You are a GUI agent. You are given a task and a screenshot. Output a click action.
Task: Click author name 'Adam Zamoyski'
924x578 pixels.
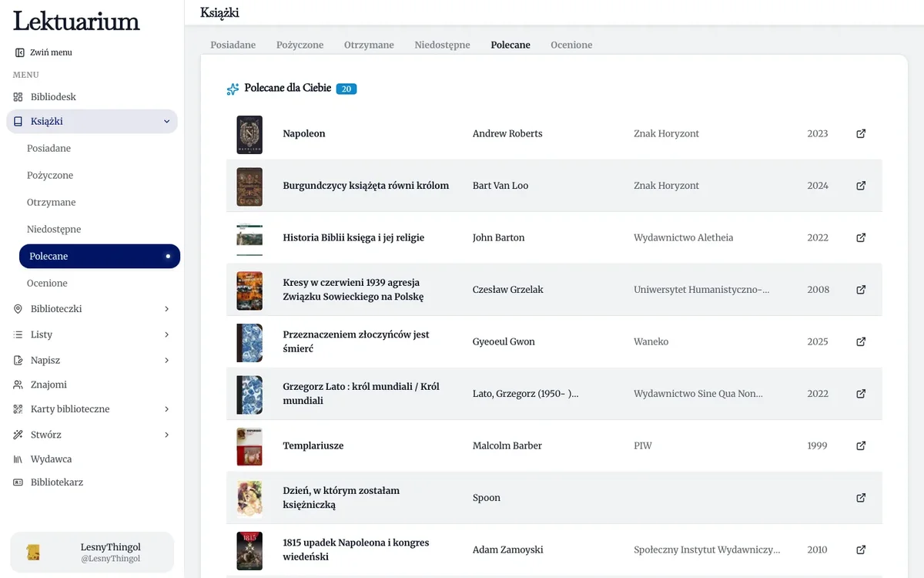click(x=507, y=549)
